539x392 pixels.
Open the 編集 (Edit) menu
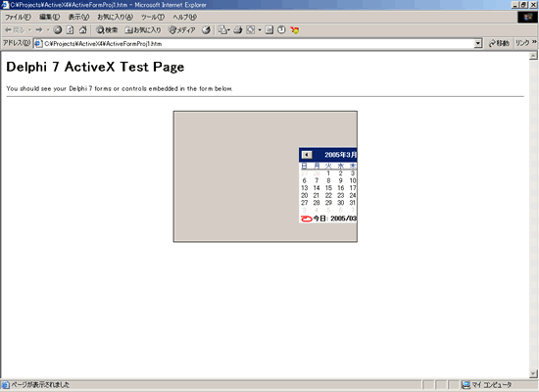tap(50, 18)
